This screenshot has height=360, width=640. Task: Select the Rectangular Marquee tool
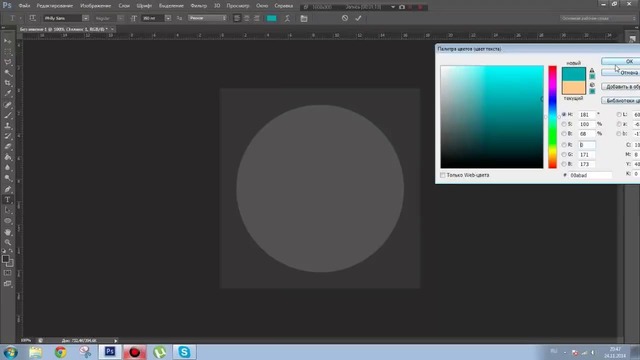[x=8, y=52]
